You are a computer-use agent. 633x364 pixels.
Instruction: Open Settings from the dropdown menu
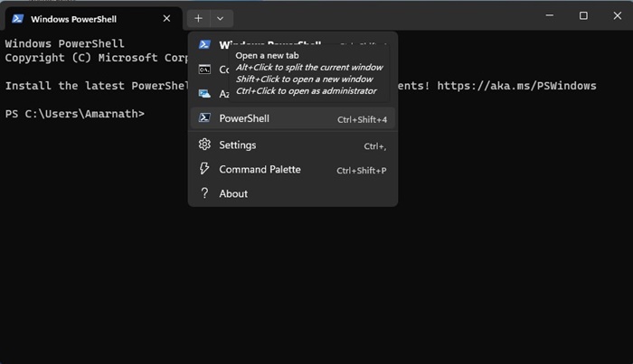[293, 145]
